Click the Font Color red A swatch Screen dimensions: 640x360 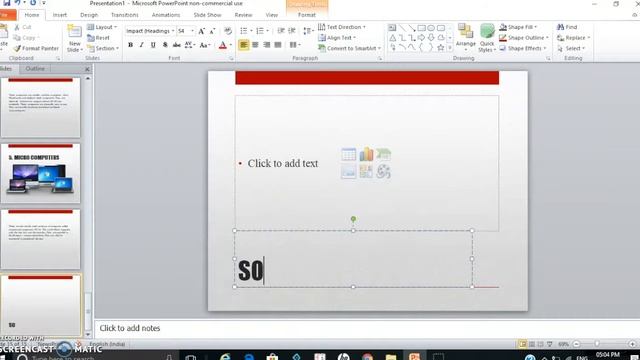223,45
